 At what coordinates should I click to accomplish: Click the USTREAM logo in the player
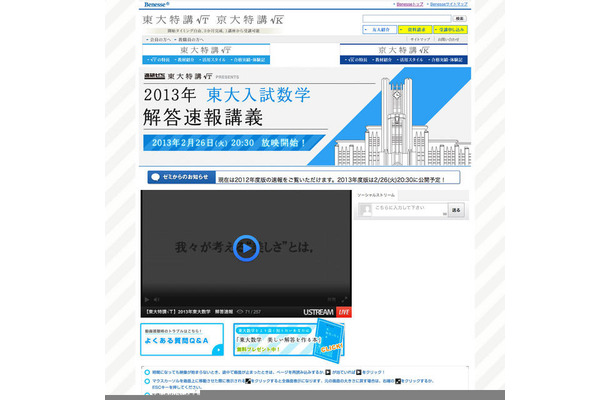318,312
